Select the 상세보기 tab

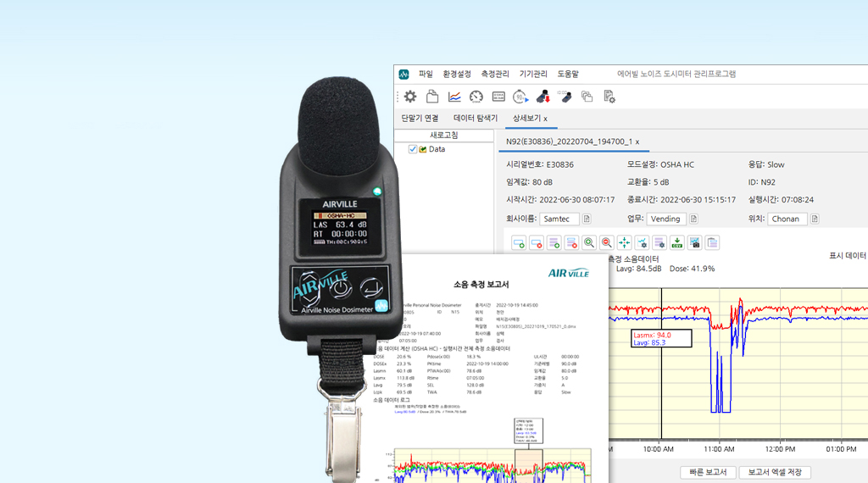[x=531, y=119]
